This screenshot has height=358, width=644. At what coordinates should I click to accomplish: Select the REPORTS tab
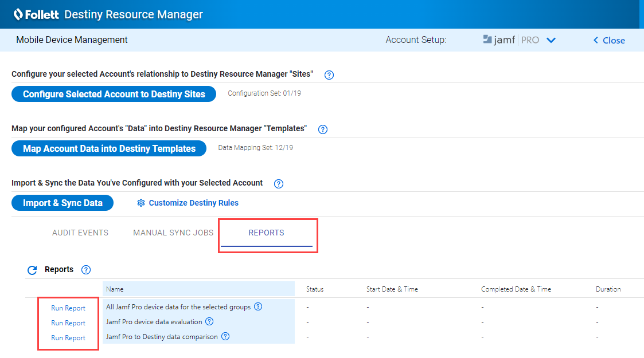point(266,233)
